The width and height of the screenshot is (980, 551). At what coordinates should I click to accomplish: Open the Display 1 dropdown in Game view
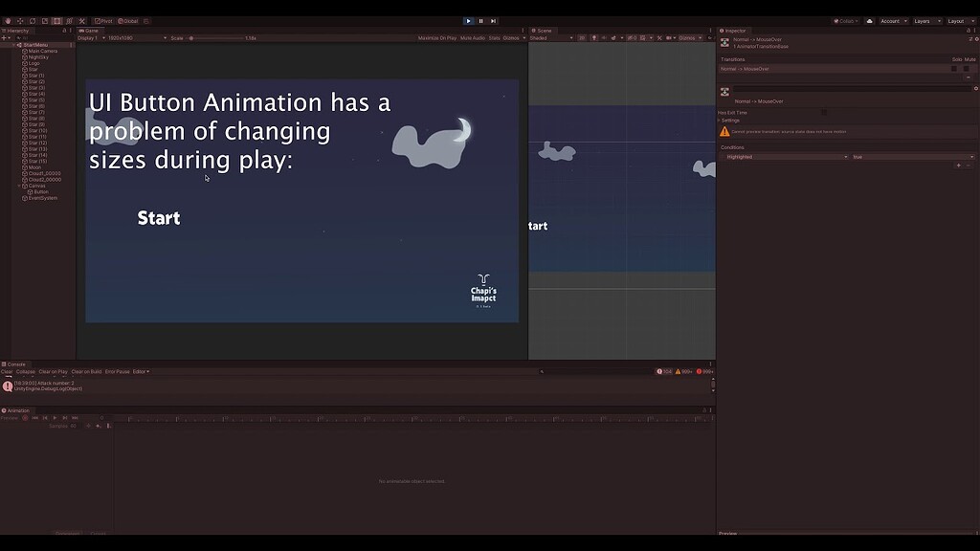93,38
